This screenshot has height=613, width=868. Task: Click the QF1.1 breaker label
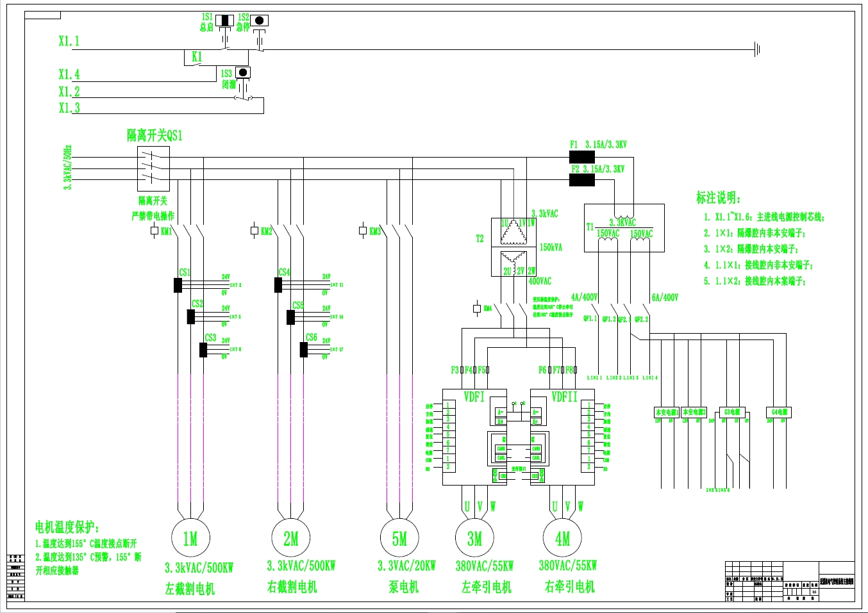(590, 318)
